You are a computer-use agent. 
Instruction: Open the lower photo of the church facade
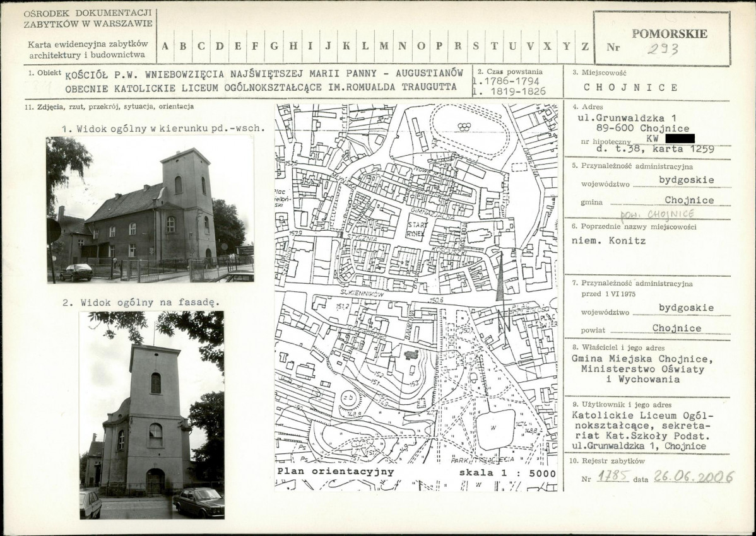click(151, 414)
